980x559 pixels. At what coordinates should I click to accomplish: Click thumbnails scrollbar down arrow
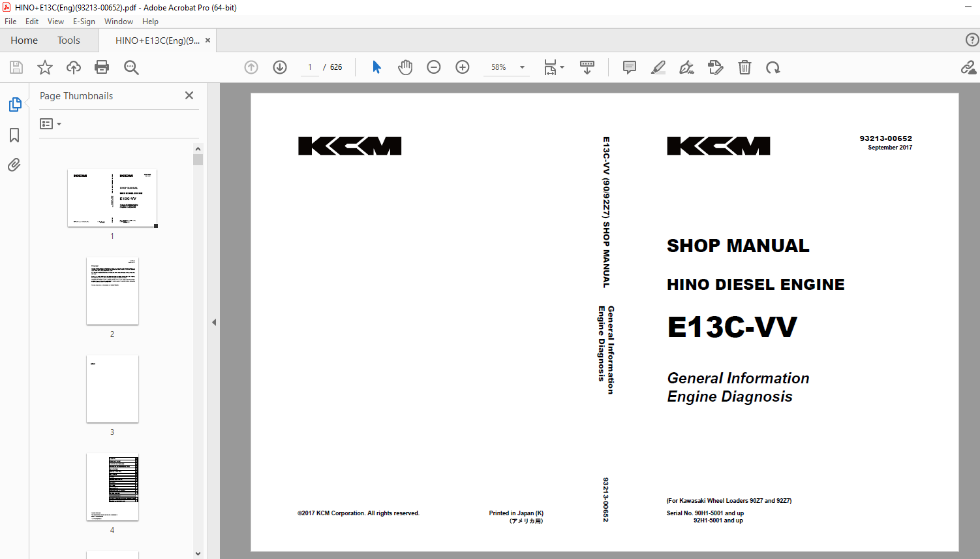tap(198, 554)
